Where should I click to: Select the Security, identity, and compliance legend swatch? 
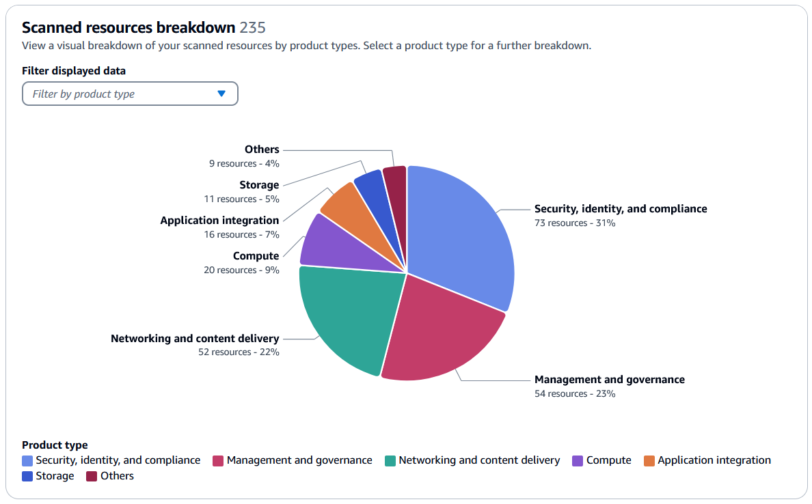click(26, 460)
